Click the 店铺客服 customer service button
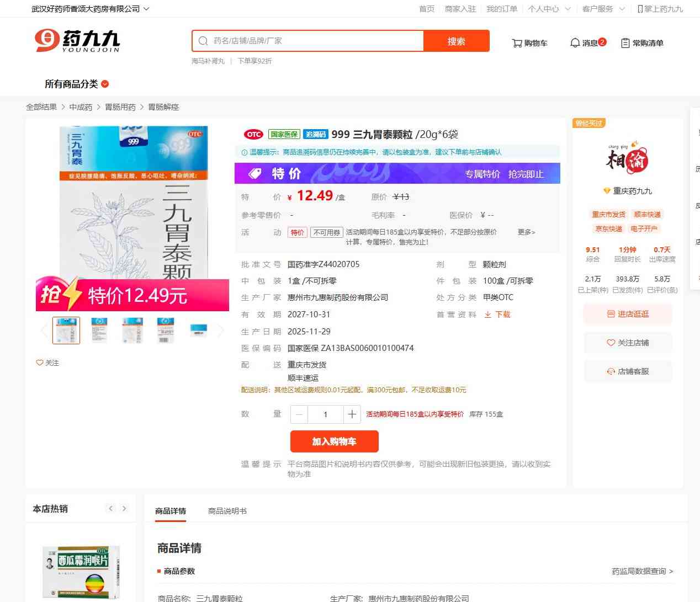 628,371
